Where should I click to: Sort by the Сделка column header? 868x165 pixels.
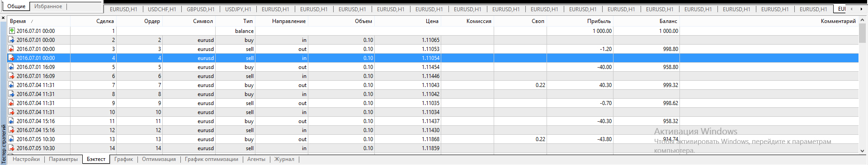pos(94,21)
